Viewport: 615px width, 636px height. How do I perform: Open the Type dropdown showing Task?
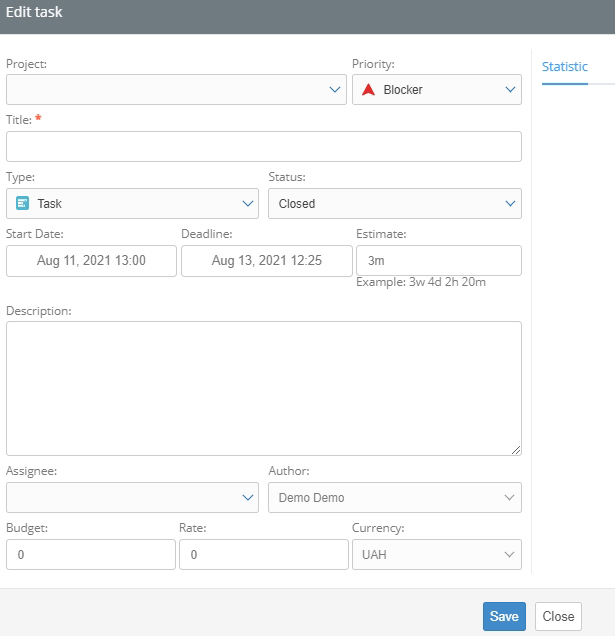click(x=132, y=203)
